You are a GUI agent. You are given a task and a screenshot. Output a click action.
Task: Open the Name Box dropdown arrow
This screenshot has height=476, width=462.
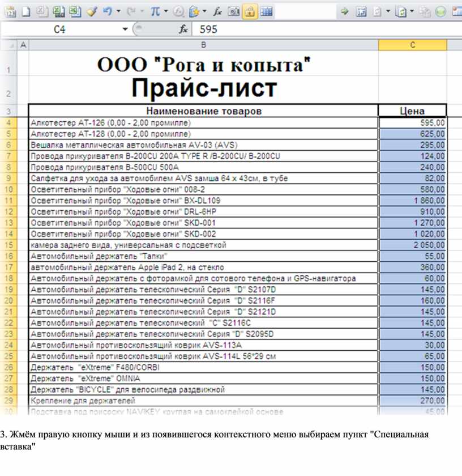(125, 29)
